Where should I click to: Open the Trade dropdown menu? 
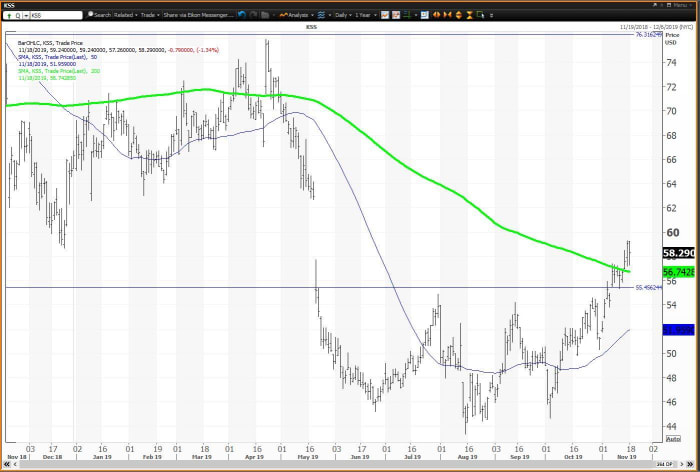tap(151, 15)
